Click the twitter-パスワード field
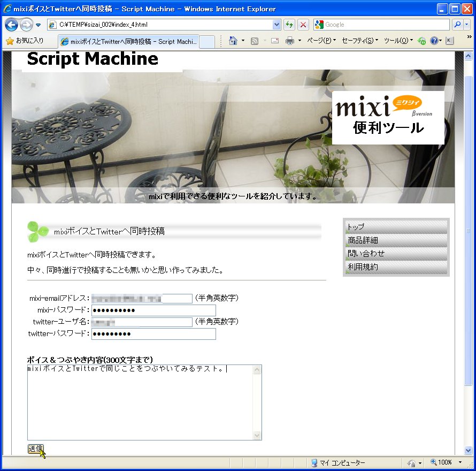 tap(153, 333)
